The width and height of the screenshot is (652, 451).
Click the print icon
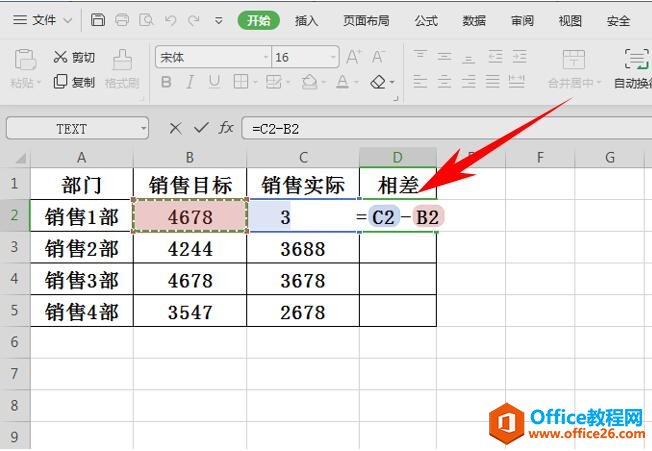(122, 20)
